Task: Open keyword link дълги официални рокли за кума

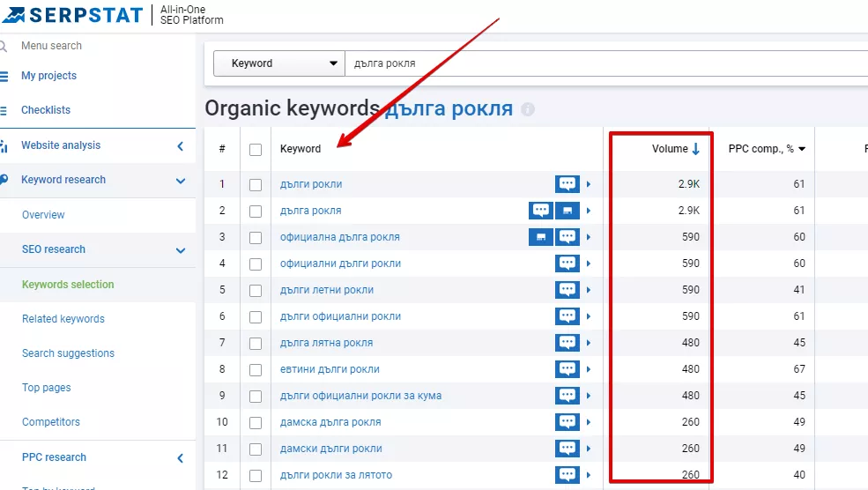Action: point(361,396)
